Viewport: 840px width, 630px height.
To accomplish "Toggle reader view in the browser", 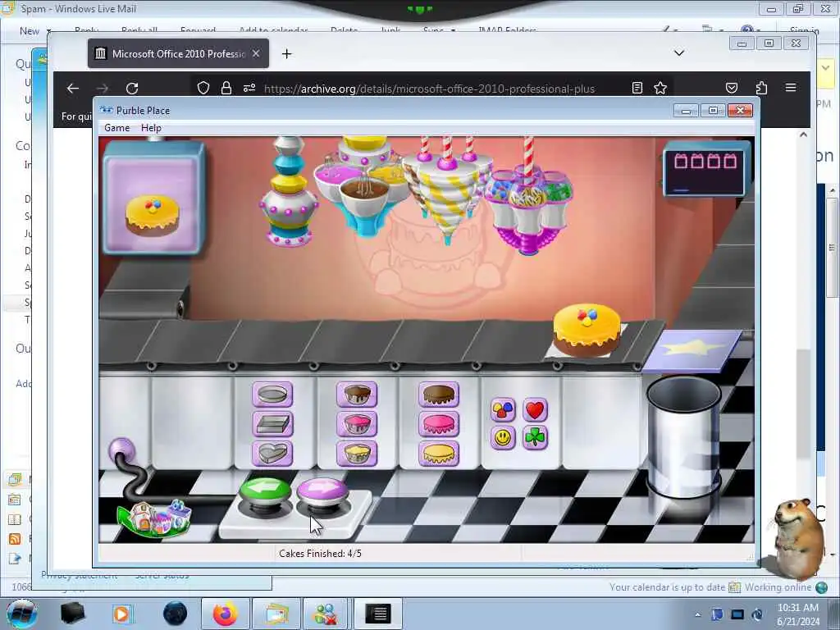I will pos(637,89).
